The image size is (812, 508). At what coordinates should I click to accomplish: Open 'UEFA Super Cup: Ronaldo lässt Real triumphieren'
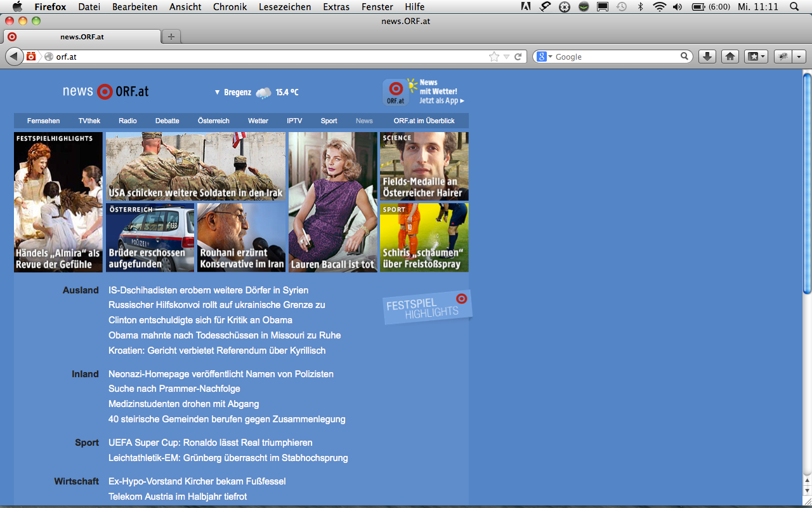point(211,443)
